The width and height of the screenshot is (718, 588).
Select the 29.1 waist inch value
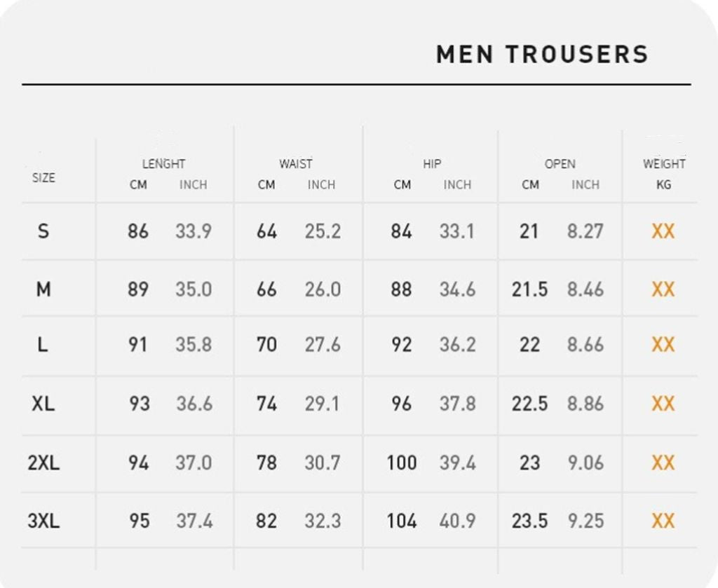coord(323,404)
